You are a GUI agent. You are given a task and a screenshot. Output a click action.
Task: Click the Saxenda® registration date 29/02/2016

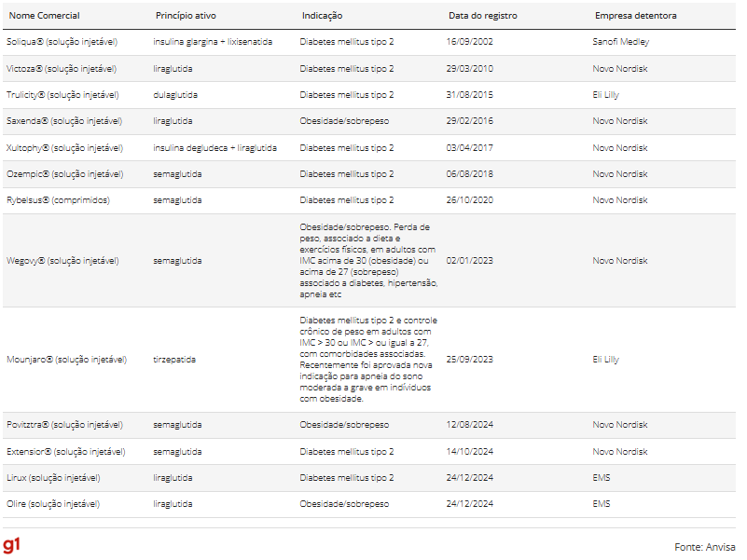click(x=469, y=121)
